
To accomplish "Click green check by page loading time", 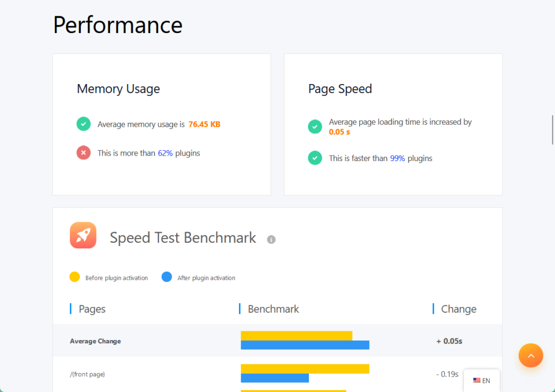I will pyautogui.click(x=315, y=126).
